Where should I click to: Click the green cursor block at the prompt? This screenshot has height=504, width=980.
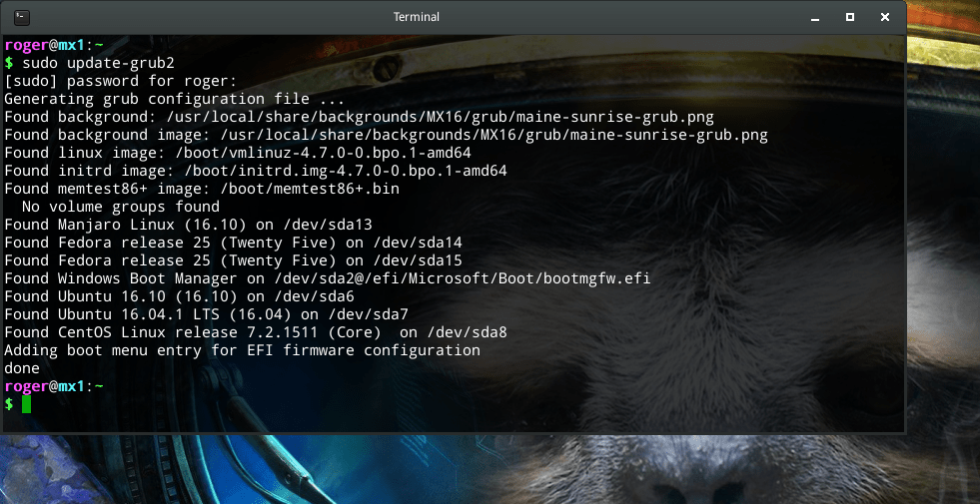pos(26,404)
